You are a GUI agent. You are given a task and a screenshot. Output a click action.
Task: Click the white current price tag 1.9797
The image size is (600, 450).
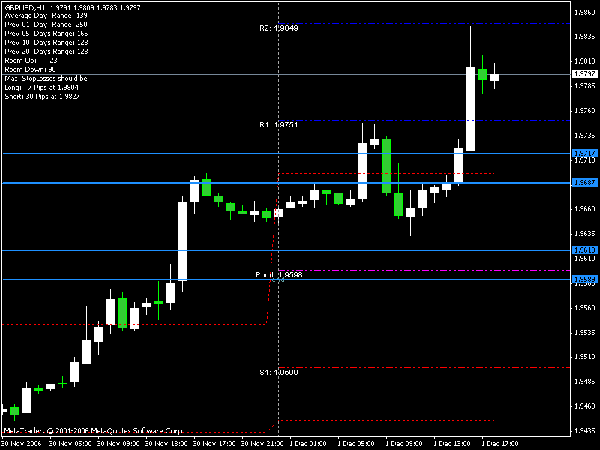click(x=585, y=73)
